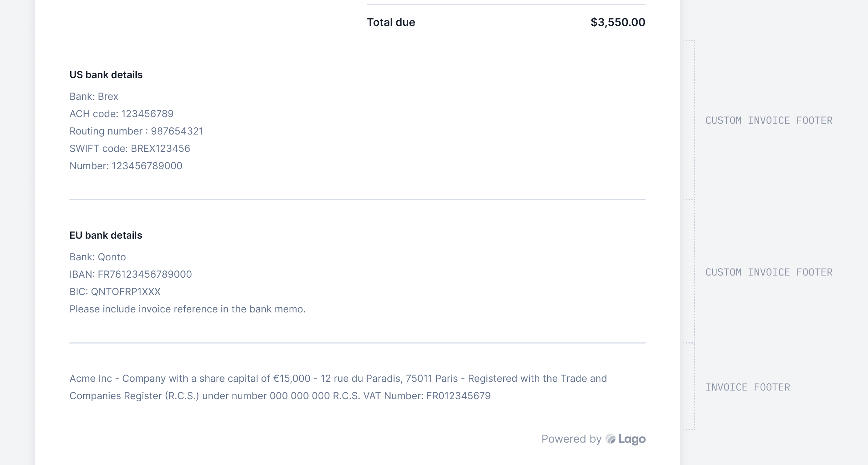Select the 'US bank details' heading
Screen dimensions: 868x465
pos(106,75)
